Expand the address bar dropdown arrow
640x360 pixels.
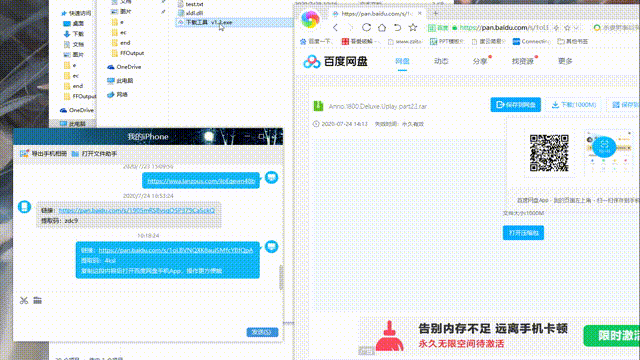(x=576, y=28)
